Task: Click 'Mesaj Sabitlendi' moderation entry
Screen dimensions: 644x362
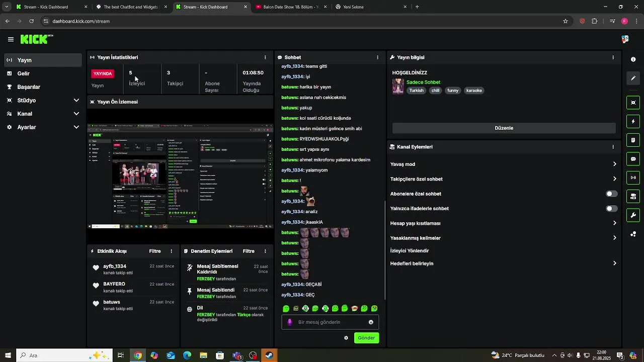Action: pos(216,290)
